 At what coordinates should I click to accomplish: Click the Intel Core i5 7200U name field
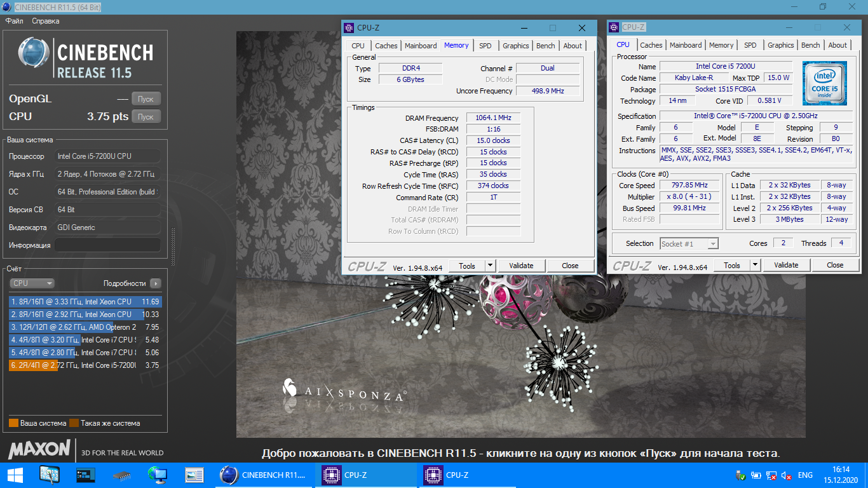coord(726,66)
